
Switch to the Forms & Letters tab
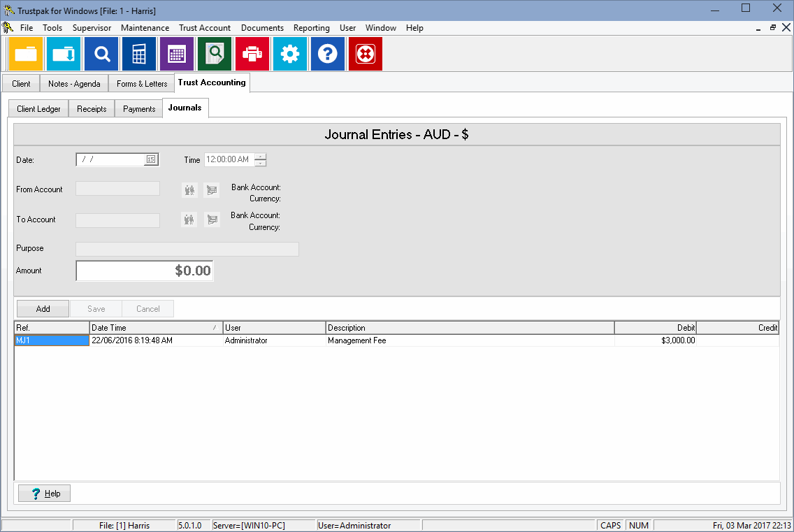pyautogui.click(x=142, y=84)
